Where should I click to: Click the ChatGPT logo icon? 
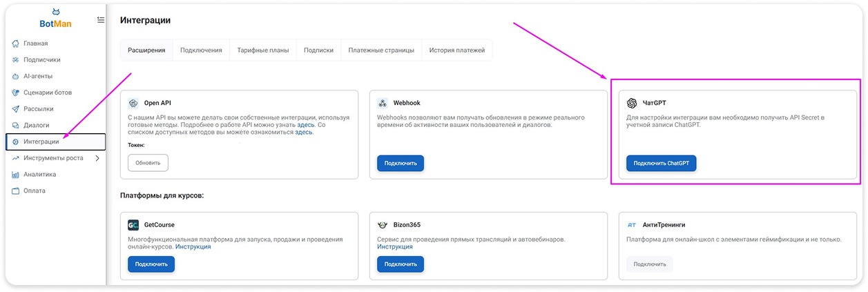click(632, 103)
